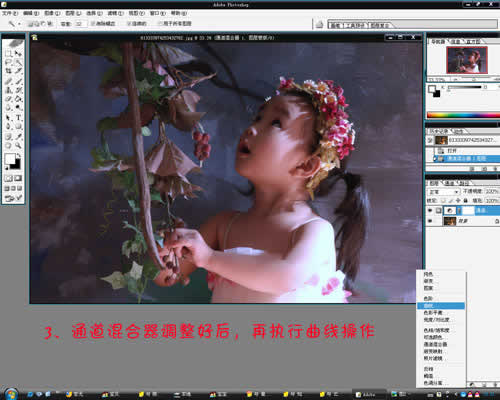Select the Shape tool

(x=18, y=127)
